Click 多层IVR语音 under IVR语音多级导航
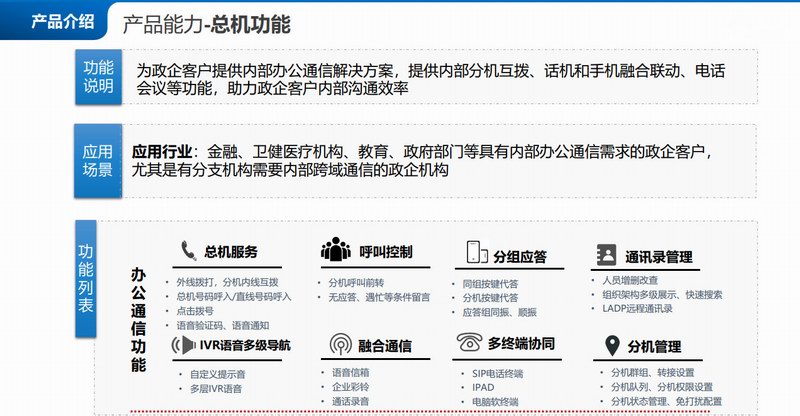800x416 pixels. pos(209,388)
